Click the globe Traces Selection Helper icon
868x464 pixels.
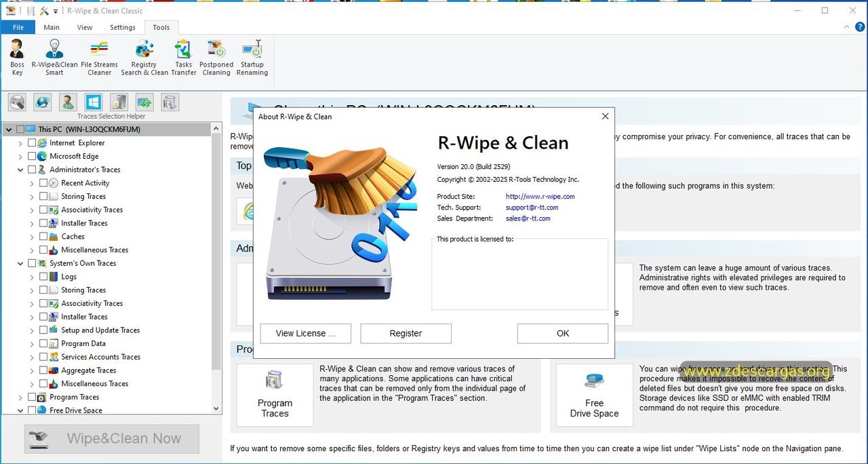[x=43, y=102]
